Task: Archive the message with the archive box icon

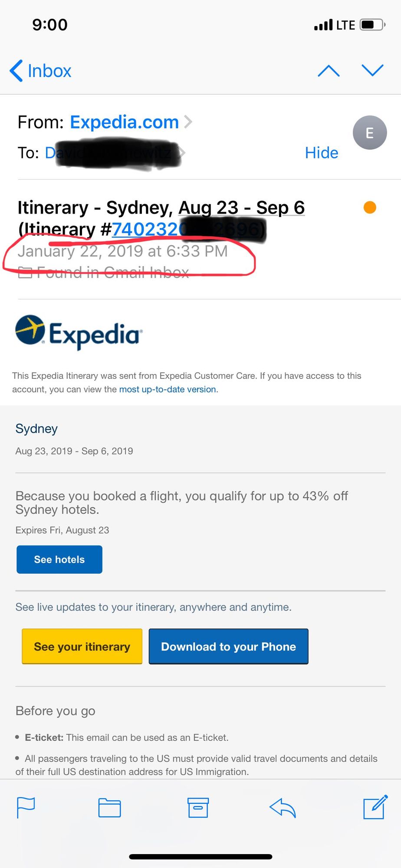Action: click(198, 808)
